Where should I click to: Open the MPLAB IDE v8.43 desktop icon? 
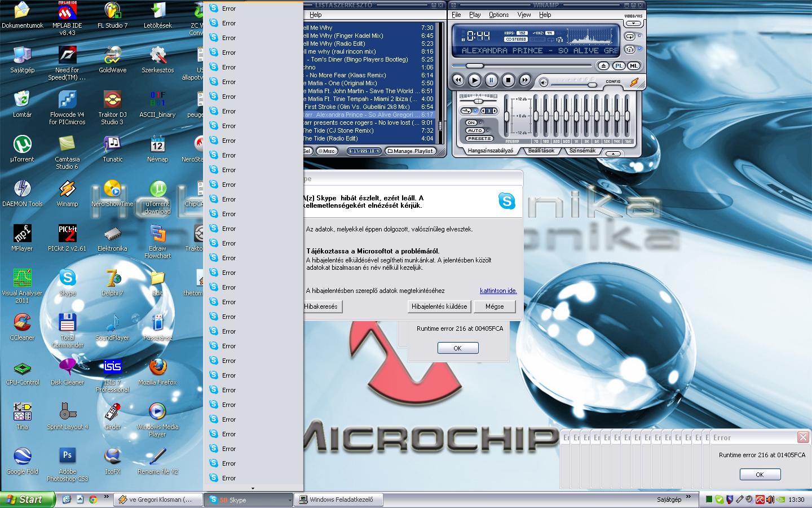(67, 18)
